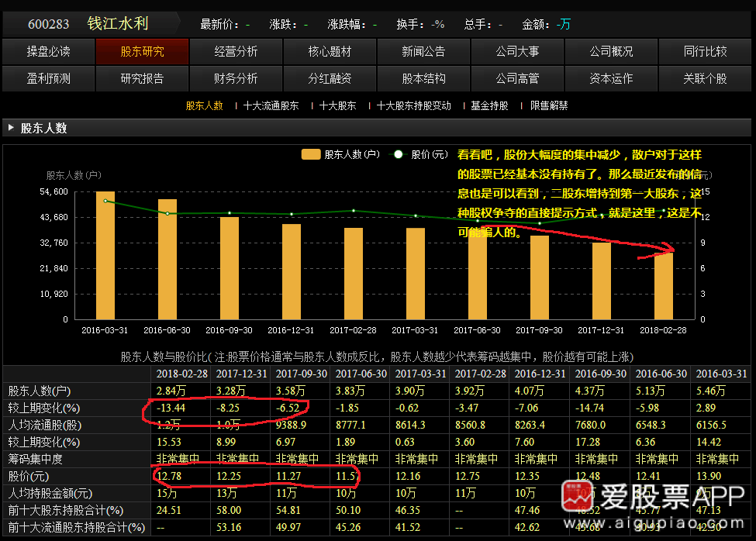Click the 2017-03-31 bar in chart

(416, 274)
